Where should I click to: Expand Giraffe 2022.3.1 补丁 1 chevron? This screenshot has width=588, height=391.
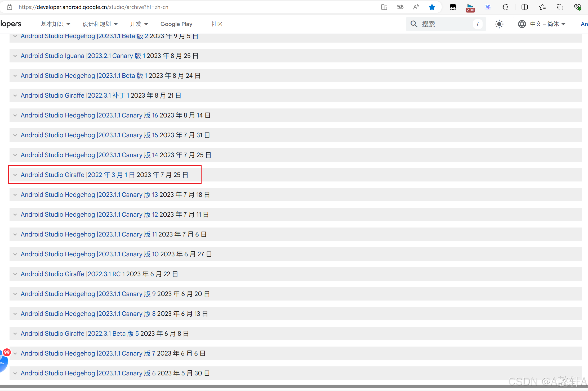pyautogui.click(x=15, y=96)
